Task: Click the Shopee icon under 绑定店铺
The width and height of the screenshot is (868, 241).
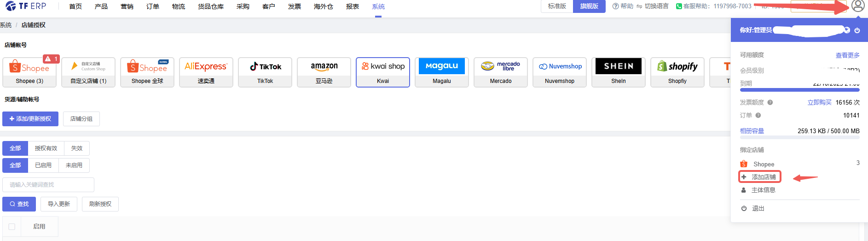Action: click(x=744, y=164)
